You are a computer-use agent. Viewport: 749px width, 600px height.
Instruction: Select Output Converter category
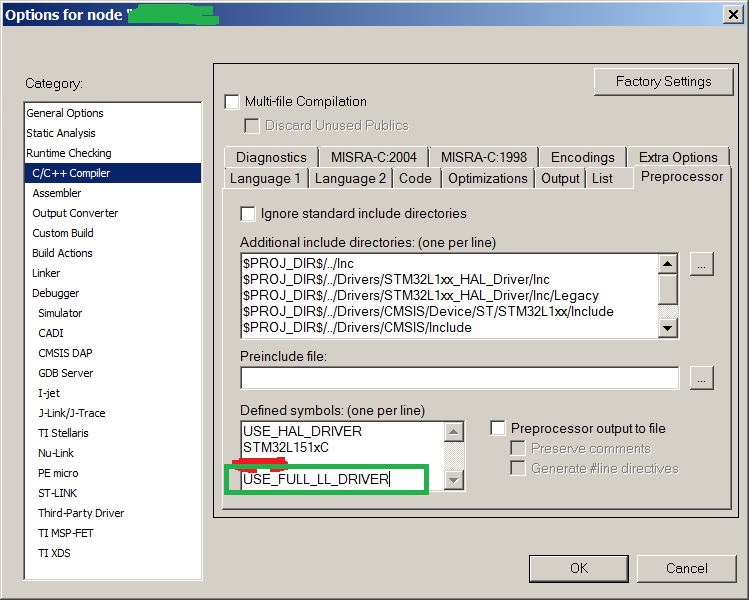tap(75, 213)
